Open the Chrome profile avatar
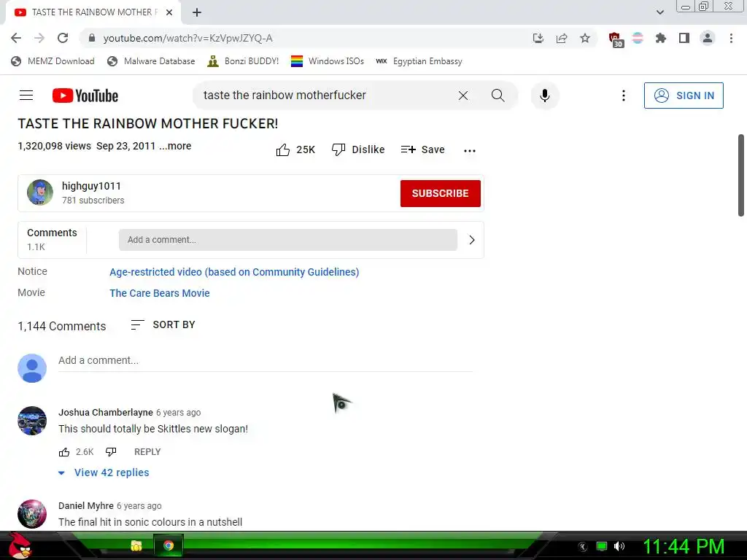Screen dimensions: 747x560 click(x=708, y=38)
